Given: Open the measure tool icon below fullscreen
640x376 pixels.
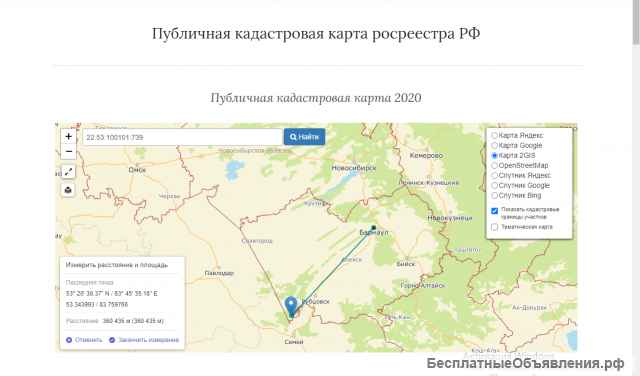Looking at the screenshot, I should (68, 190).
